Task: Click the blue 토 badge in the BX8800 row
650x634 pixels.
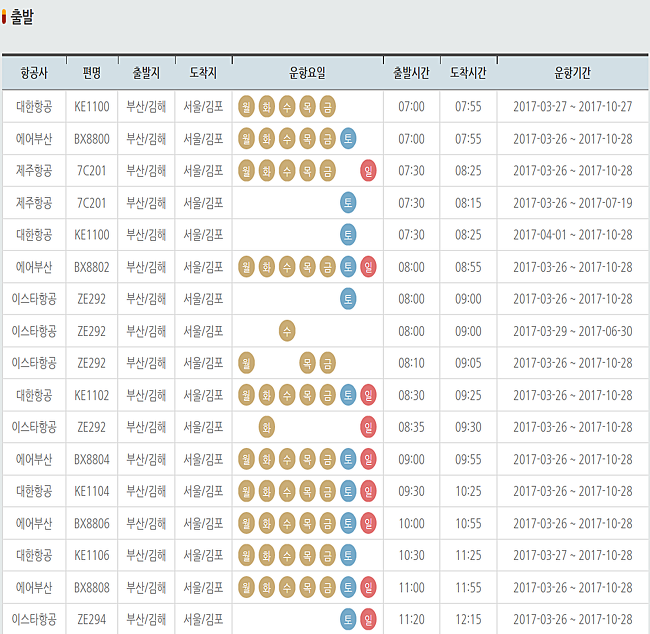Action: 348,138
